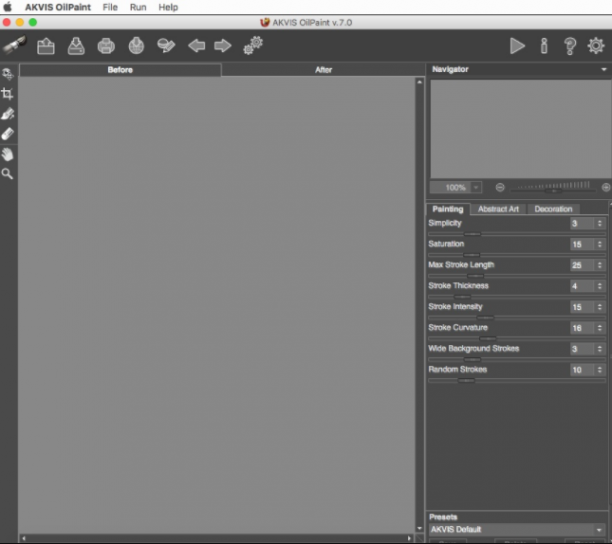Click the Max Stroke Length stepper

coord(600,265)
